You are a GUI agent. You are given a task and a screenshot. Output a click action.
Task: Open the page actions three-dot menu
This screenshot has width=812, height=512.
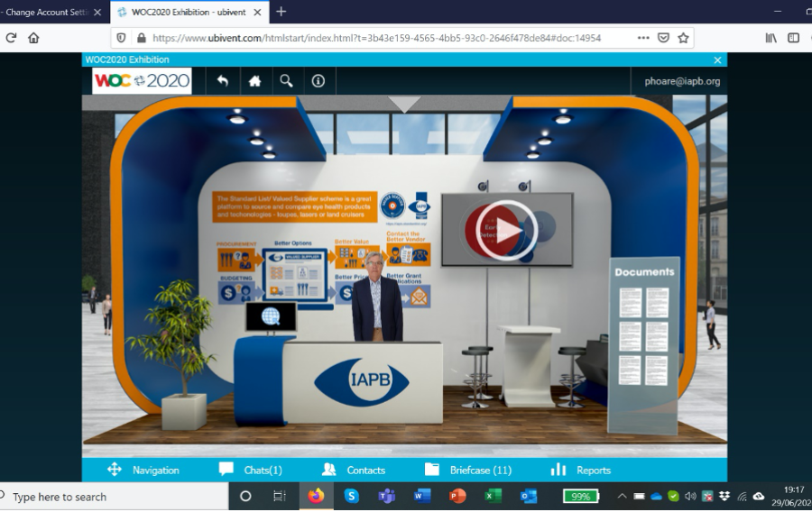pyautogui.click(x=643, y=38)
